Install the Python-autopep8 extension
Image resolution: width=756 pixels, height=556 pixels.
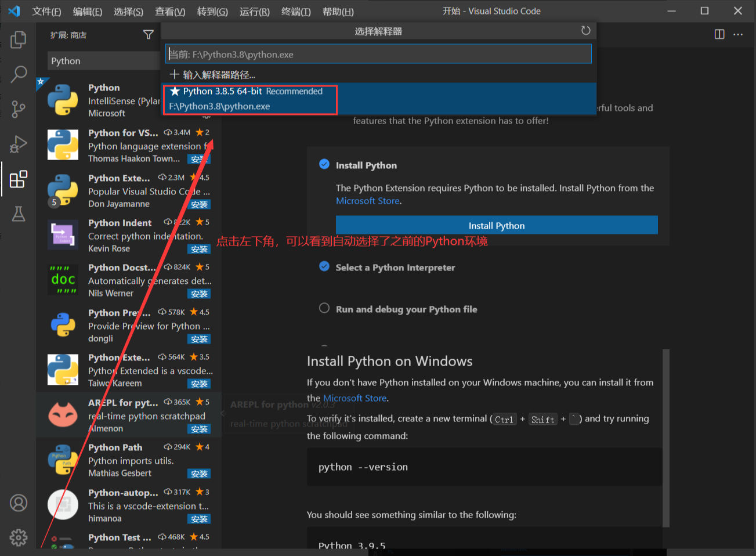coord(199,519)
